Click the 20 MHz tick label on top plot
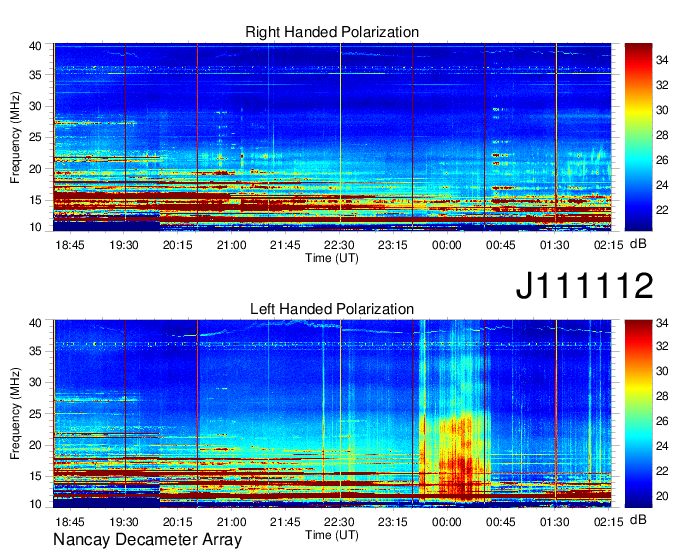680x552 pixels. pos(35,169)
